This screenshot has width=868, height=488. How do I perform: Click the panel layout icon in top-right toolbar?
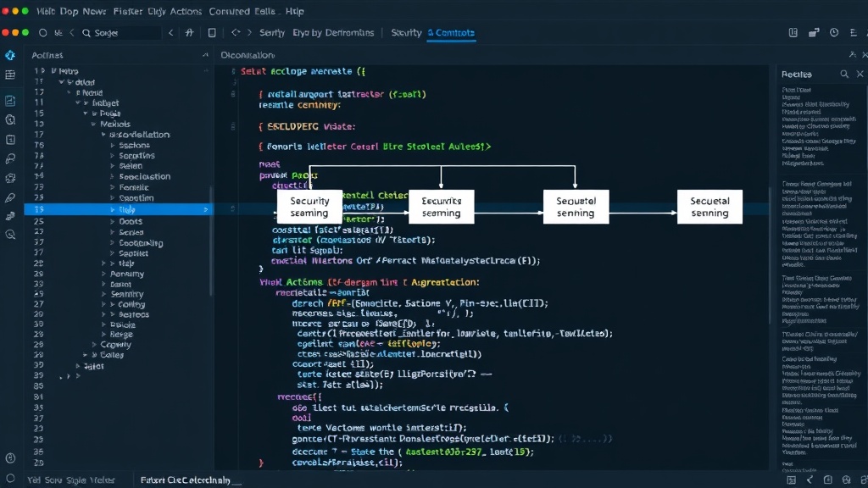[793, 33]
